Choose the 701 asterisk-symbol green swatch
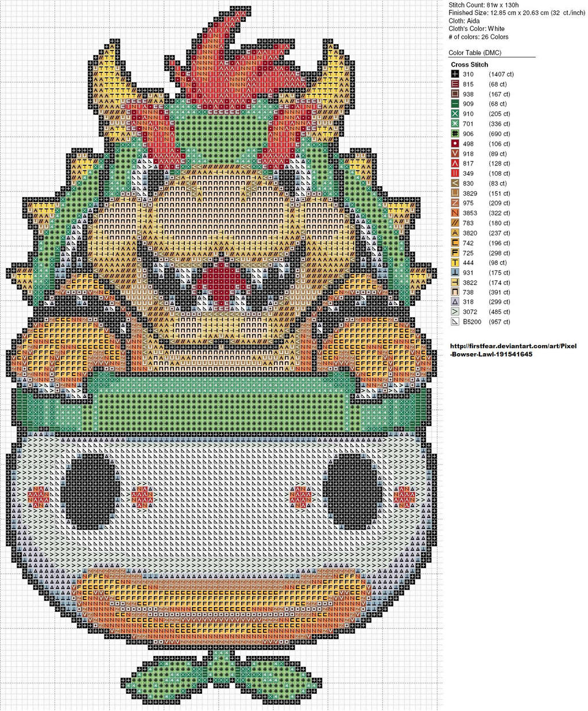 click(x=455, y=123)
